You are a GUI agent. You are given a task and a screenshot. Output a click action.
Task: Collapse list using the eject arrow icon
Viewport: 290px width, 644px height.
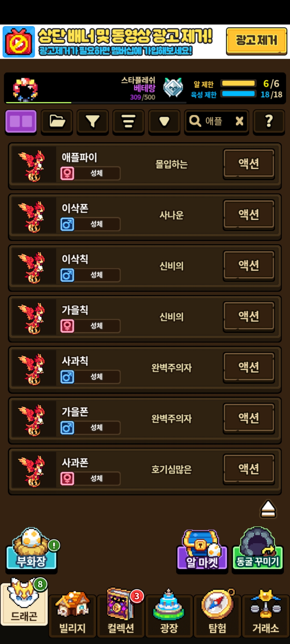click(x=268, y=509)
